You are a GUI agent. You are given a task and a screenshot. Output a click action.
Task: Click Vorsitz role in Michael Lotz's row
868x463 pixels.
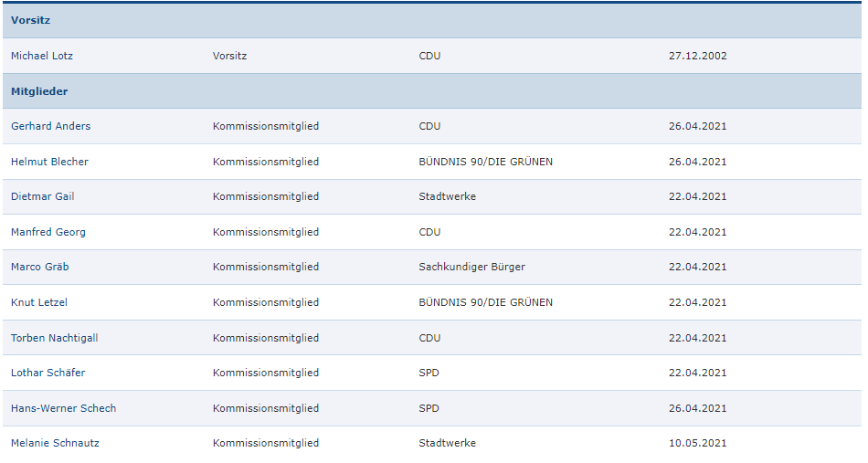click(230, 56)
